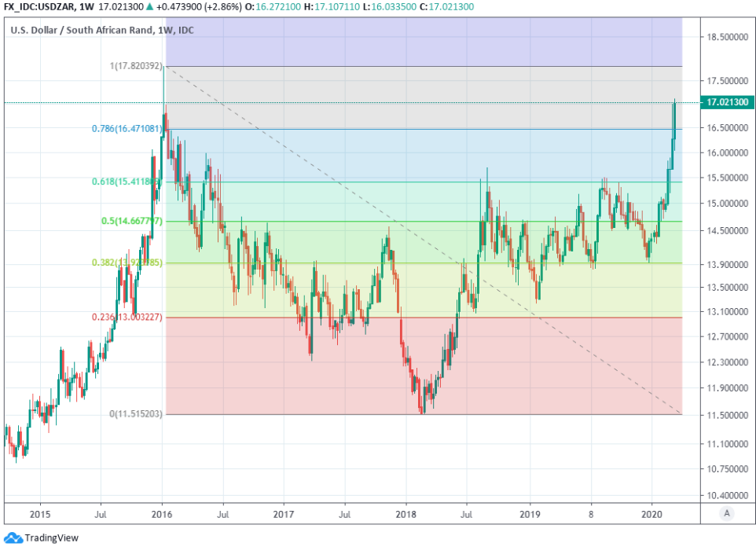Select Fibonacci level 1(17.820392) label
This screenshot has width=756, height=547.
(137, 65)
